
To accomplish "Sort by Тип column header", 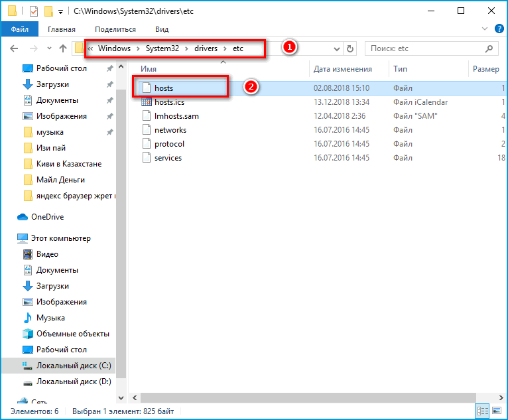I will point(400,69).
